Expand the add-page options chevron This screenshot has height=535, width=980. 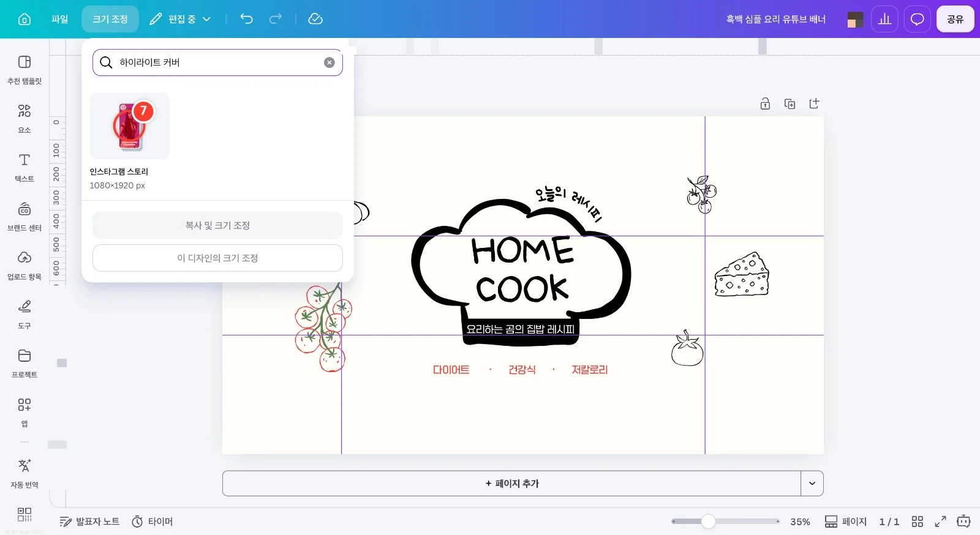pyautogui.click(x=812, y=484)
